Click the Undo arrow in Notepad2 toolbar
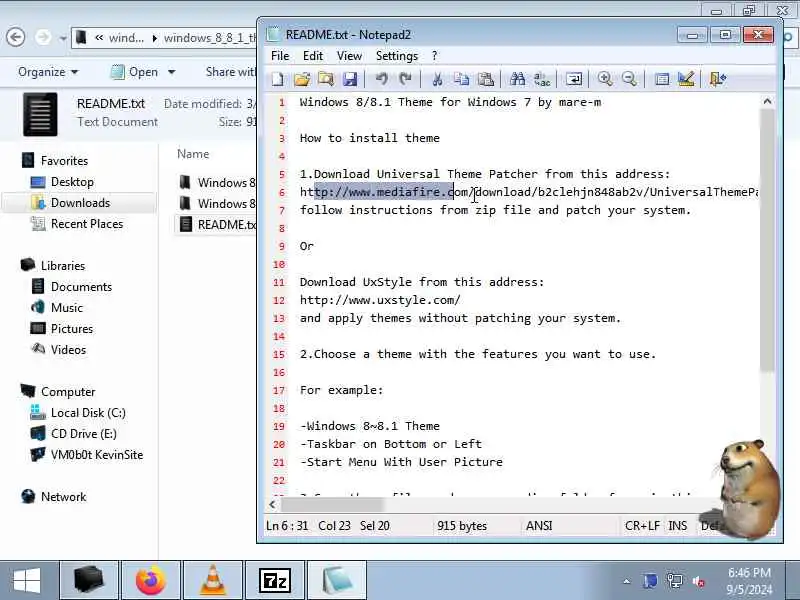800x600 pixels. click(x=382, y=79)
